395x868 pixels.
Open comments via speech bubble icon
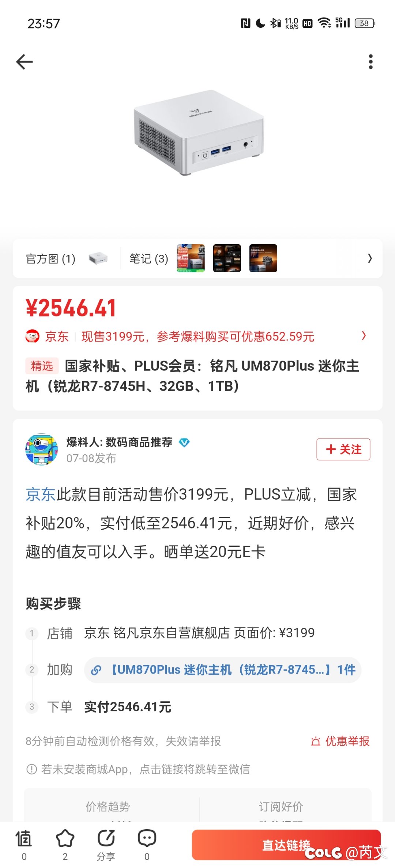(x=147, y=838)
